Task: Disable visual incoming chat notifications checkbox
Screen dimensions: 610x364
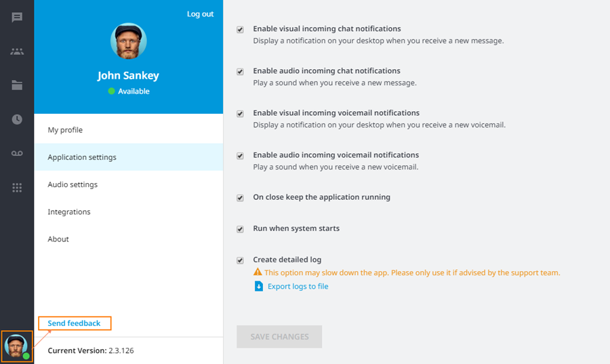Action: point(240,30)
